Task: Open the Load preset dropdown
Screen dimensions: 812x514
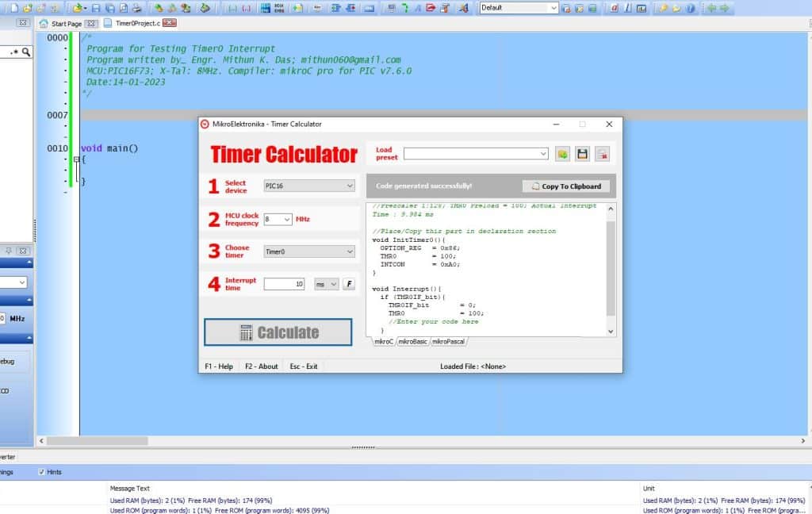Action: coord(542,153)
